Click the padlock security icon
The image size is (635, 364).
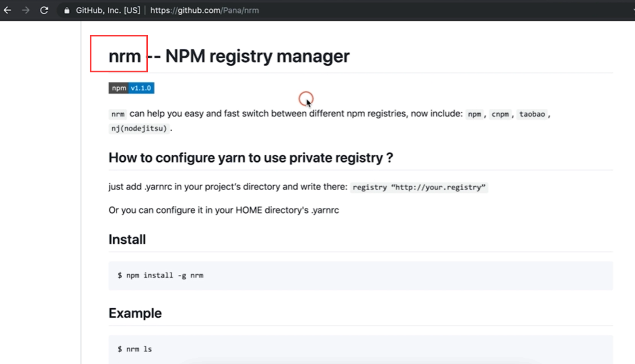(x=67, y=11)
